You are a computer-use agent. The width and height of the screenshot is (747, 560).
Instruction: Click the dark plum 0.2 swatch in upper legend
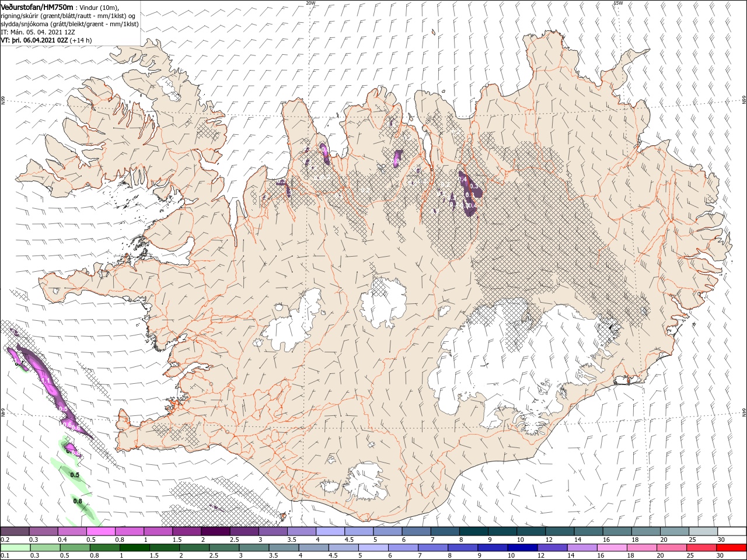tap(15, 531)
